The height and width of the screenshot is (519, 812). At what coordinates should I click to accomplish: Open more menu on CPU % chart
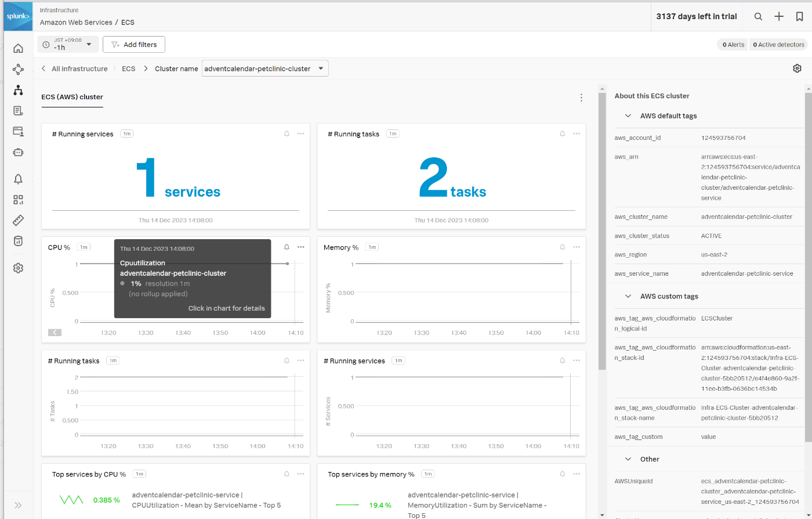300,247
